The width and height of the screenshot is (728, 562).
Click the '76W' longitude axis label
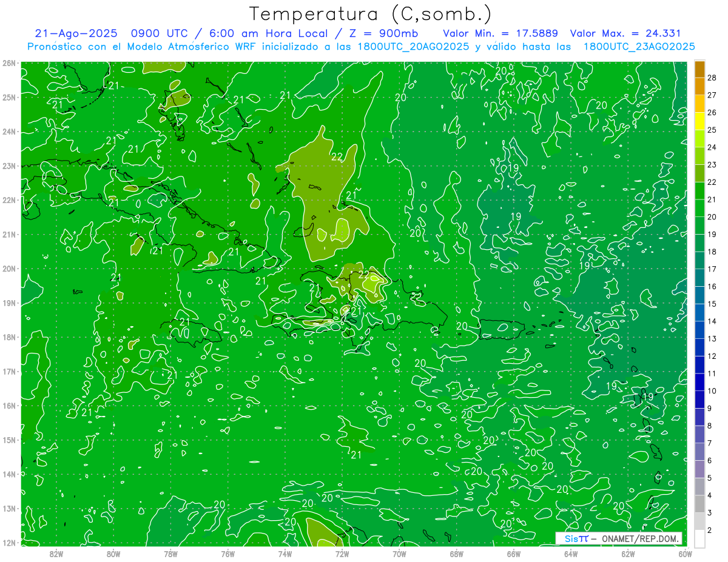(x=227, y=554)
